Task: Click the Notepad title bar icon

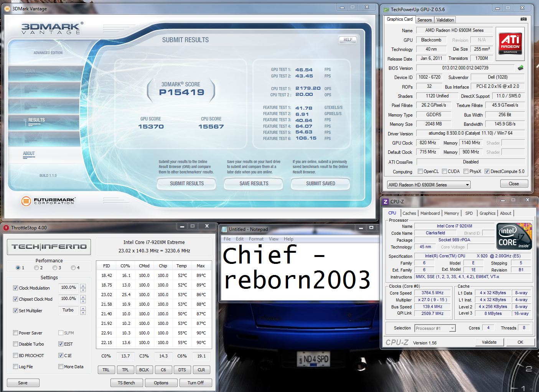Action: (x=224, y=229)
